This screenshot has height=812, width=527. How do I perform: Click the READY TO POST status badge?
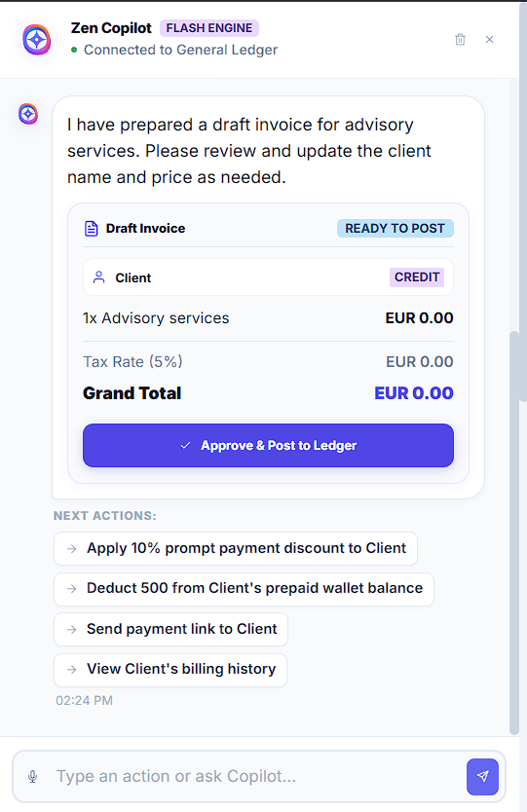(x=395, y=229)
